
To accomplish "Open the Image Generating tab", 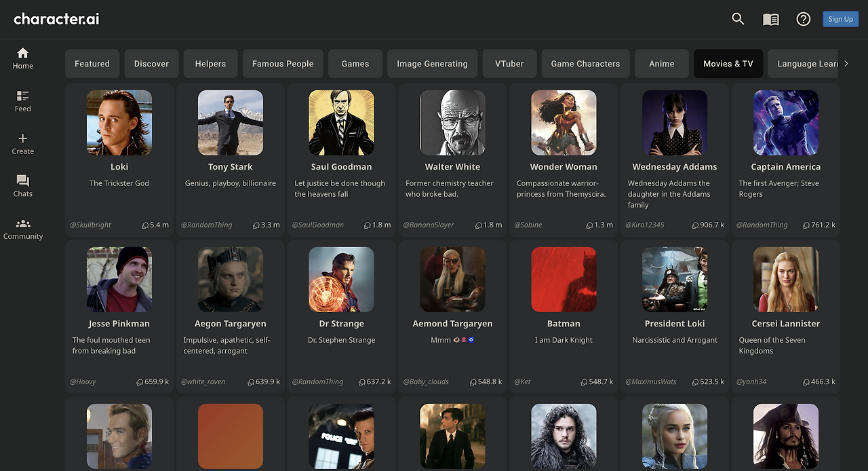I will [432, 64].
